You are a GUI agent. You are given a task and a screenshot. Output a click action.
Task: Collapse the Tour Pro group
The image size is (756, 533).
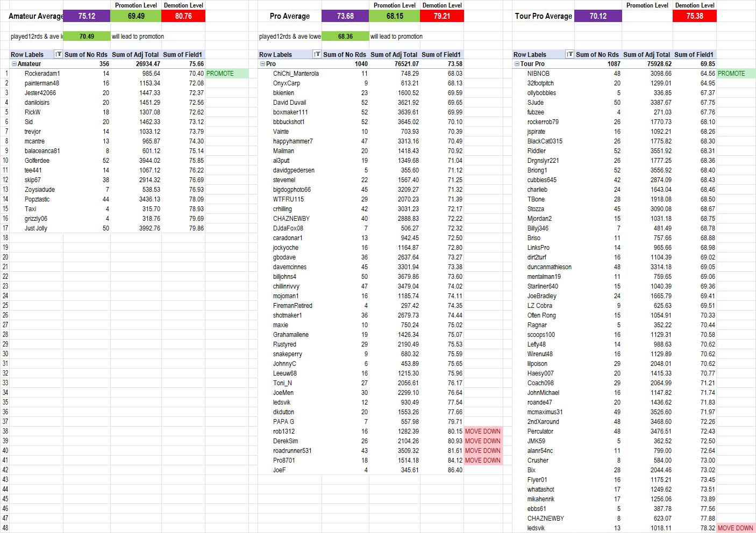coord(517,64)
